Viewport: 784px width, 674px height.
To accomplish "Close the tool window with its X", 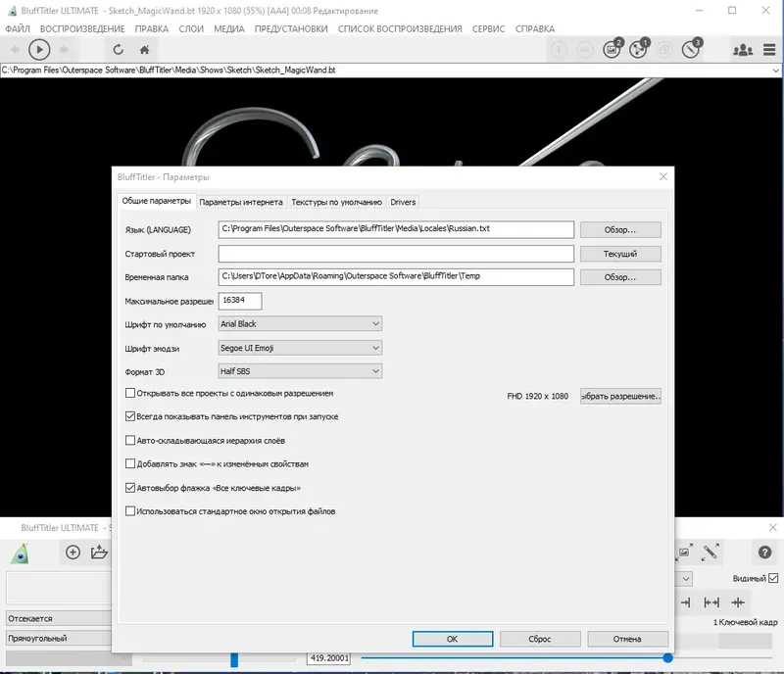I will [x=772, y=527].
